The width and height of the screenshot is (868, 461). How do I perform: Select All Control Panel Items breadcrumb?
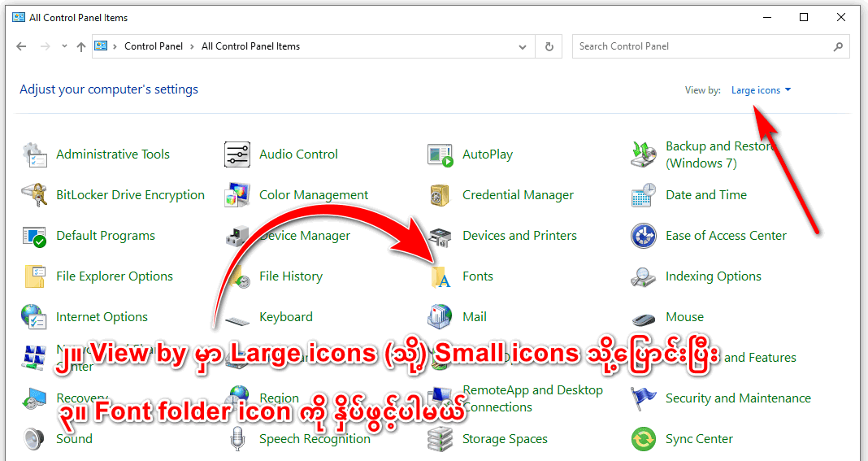[251, 46]
